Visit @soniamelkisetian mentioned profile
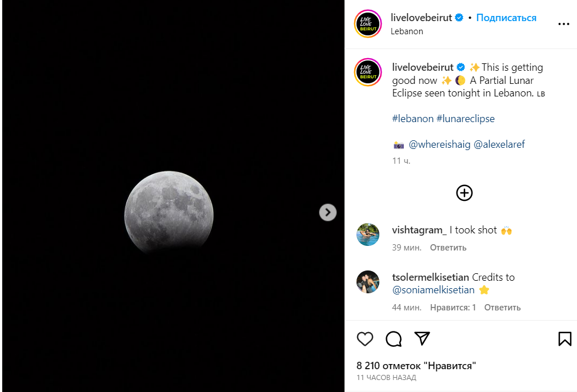This screenshot has width=577, height=392. point(434,290)
